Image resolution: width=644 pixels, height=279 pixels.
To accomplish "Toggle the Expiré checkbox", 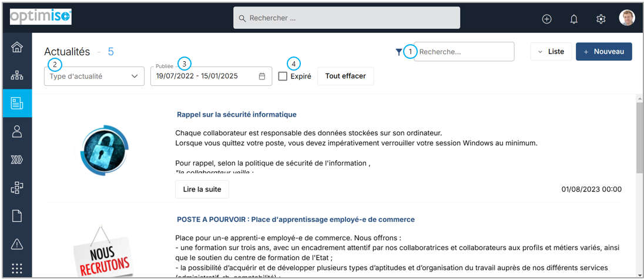I will point(283,76).
